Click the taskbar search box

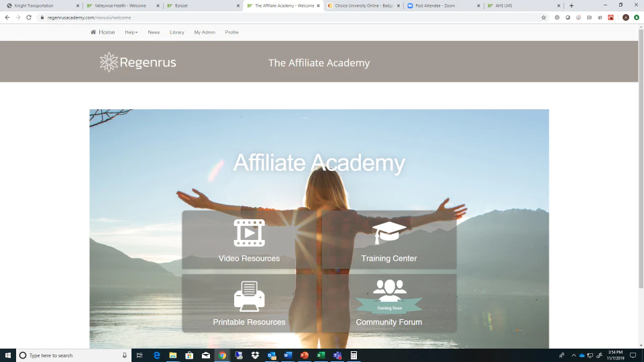click(x=74, y=355)
